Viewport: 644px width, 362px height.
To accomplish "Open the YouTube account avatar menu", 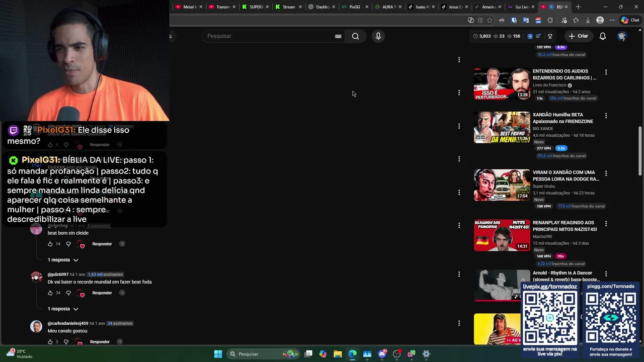I will point(622,36).
